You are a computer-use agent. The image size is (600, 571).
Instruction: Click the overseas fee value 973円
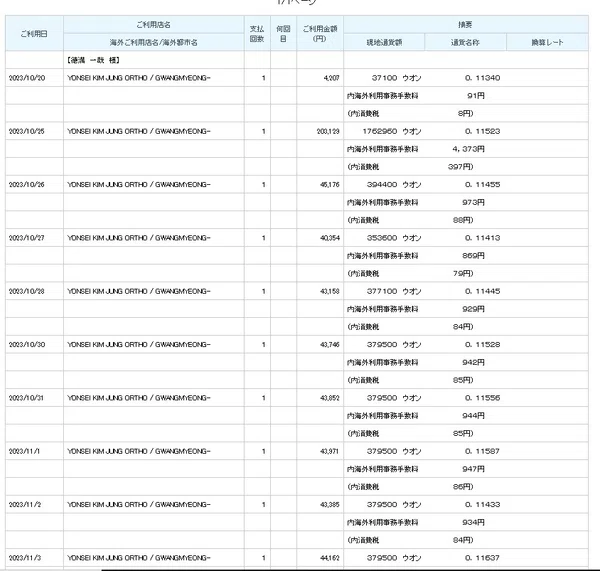point(473,202)
